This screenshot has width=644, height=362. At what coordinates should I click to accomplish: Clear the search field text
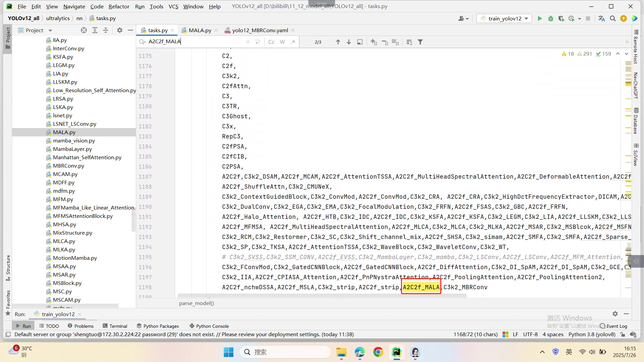248,42
